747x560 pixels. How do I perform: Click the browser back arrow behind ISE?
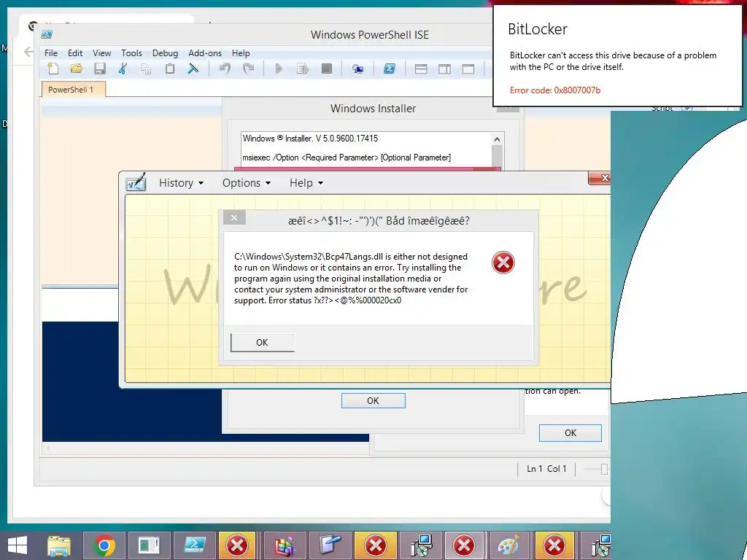[x=28, y=52]
